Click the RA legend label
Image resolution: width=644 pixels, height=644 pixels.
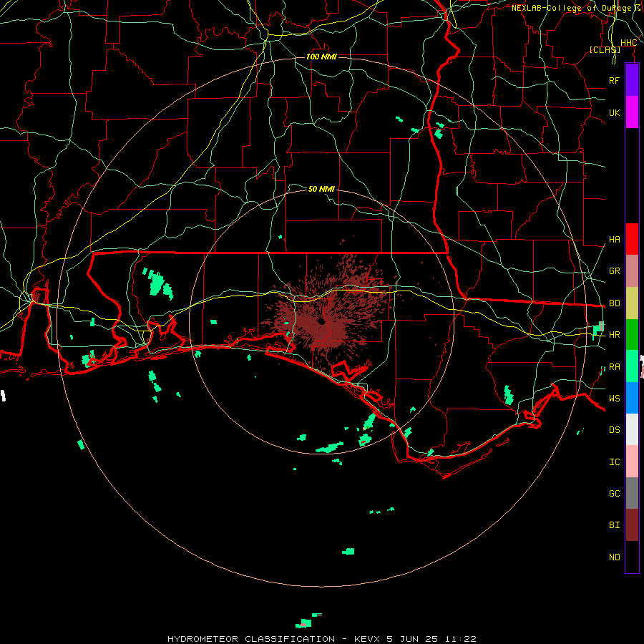[x=614, y=367]
